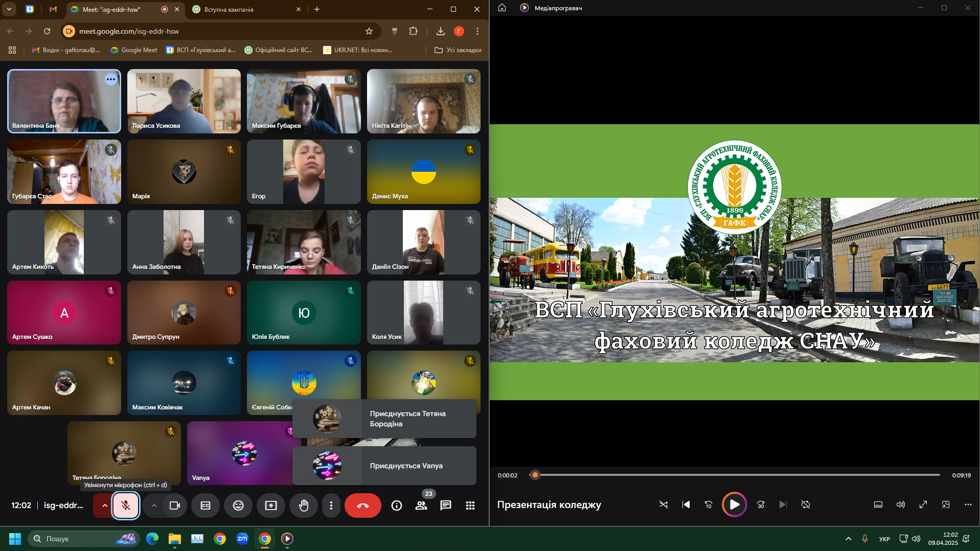Open the ВСП «Глухівський а... bookmark
This screenshot has height=551, width=980.
[201, 50]
